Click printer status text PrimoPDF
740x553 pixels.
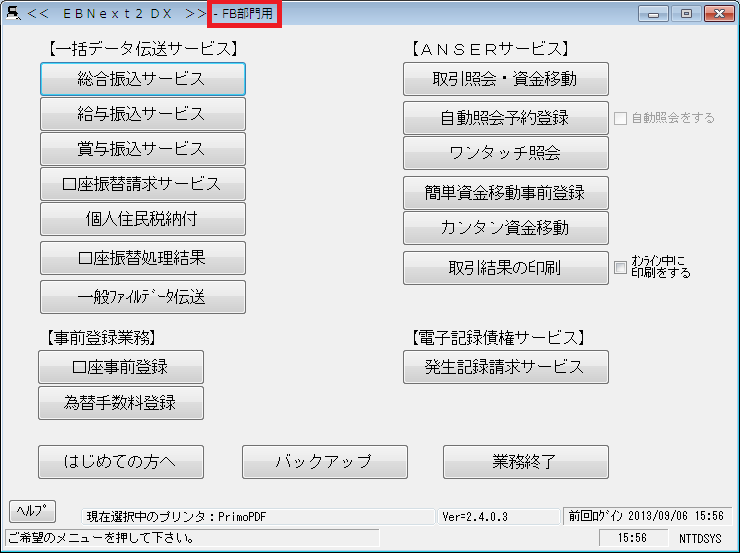click(x=258, y=517)
